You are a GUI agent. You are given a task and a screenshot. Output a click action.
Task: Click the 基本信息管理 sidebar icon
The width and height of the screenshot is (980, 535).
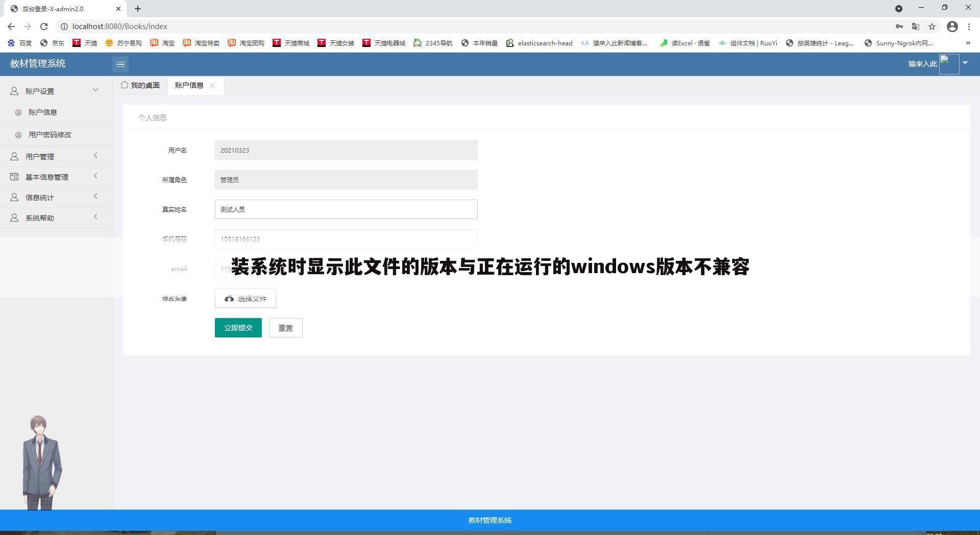click(x=14, y=177)
